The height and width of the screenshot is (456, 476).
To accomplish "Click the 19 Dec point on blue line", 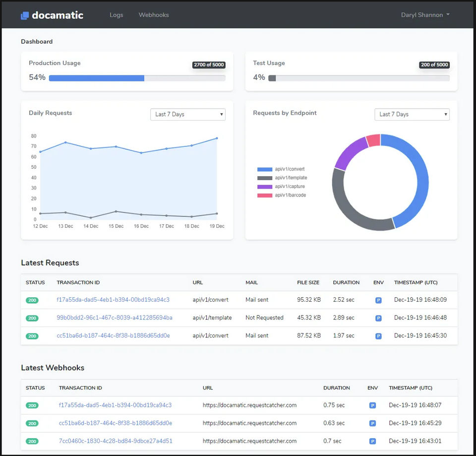I will point(217,138).
